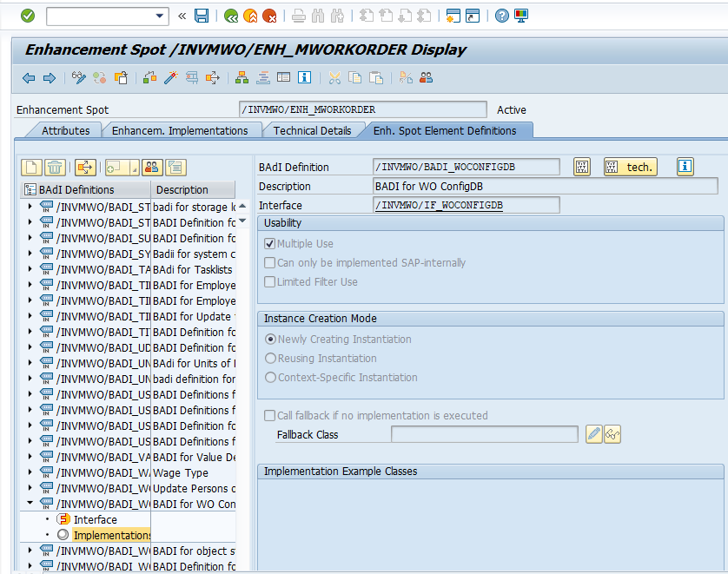This screenshot has width=728, height=574.
Task: Open the command field dropdown arrow
Action: (x=160, y=16)
